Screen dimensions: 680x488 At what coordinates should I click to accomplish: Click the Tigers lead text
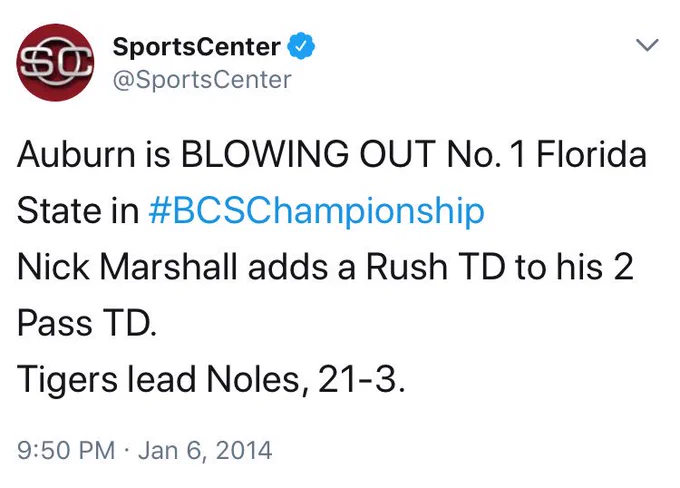[106, 380]
